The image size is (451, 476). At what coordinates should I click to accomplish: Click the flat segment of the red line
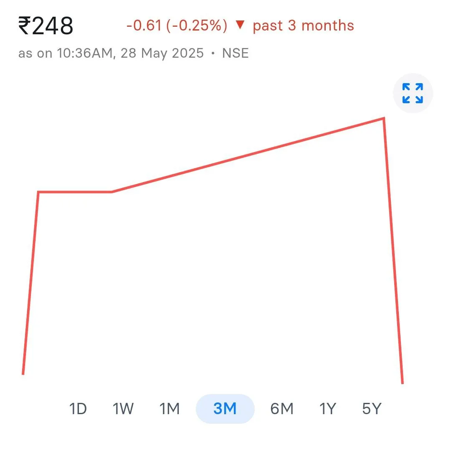[75, 192]
